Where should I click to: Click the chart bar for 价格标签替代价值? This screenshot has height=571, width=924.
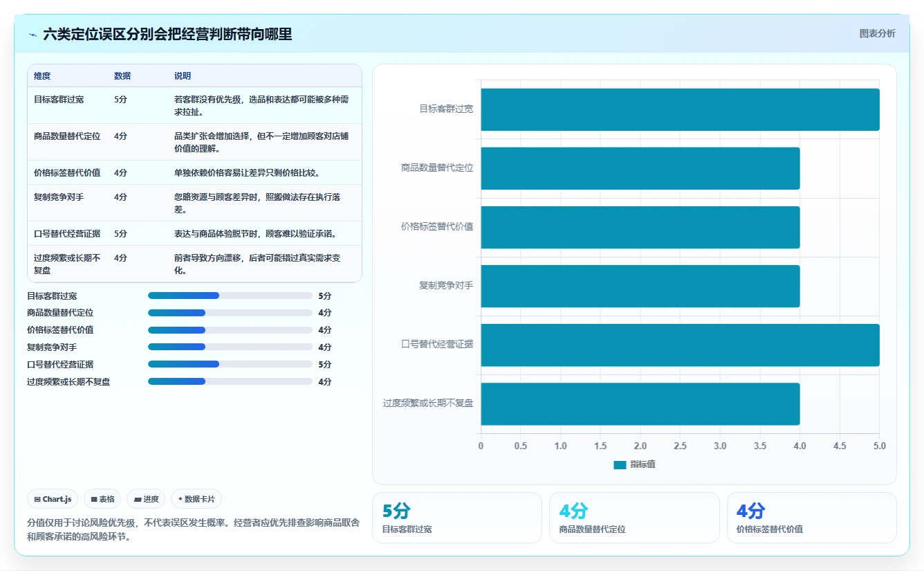[x=640, y=227]
